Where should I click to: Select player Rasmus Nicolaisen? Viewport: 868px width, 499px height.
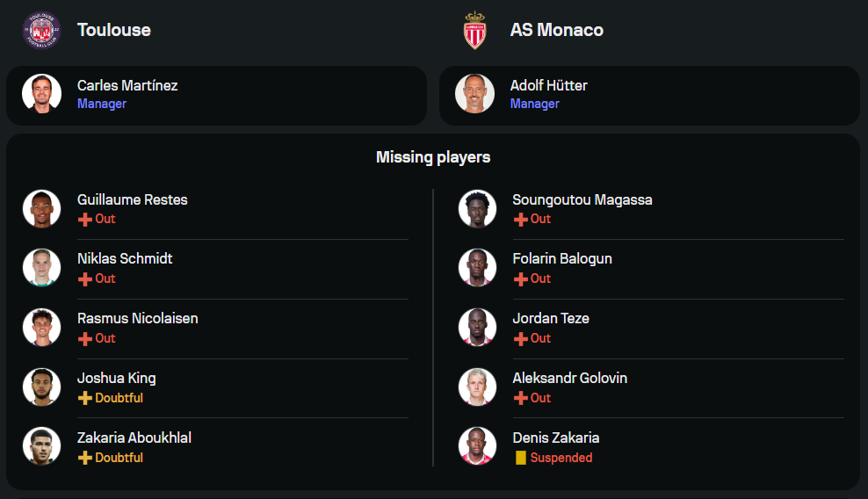pos(137,319)
